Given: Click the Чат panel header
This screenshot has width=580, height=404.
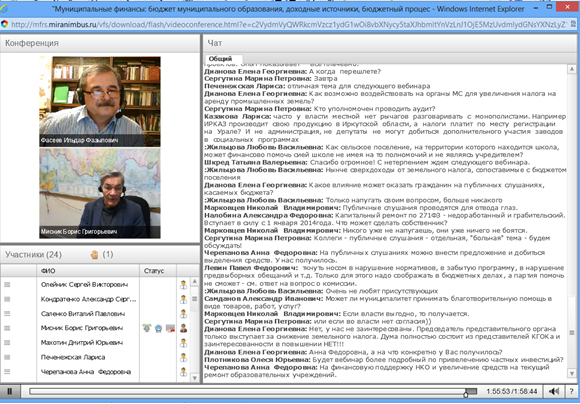Looking at the screenshot, I should coord(391,43).
